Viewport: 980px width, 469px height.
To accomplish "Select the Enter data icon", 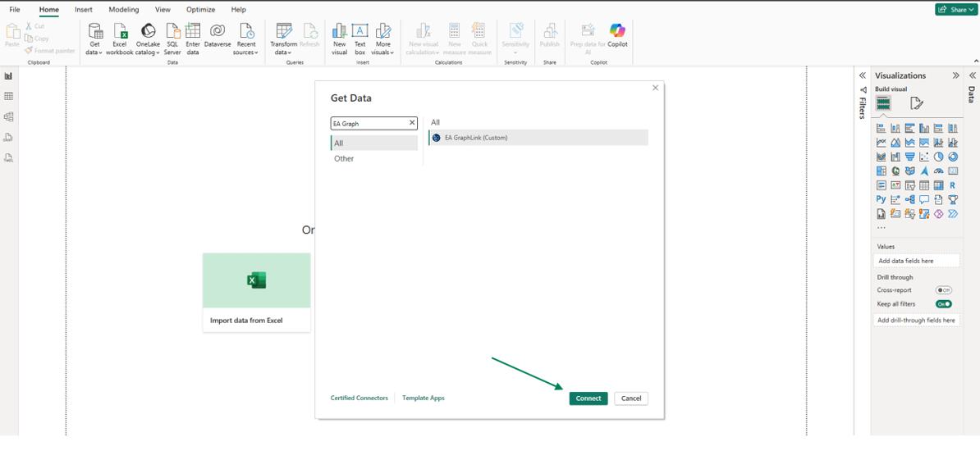I will [x=193, y=38].
